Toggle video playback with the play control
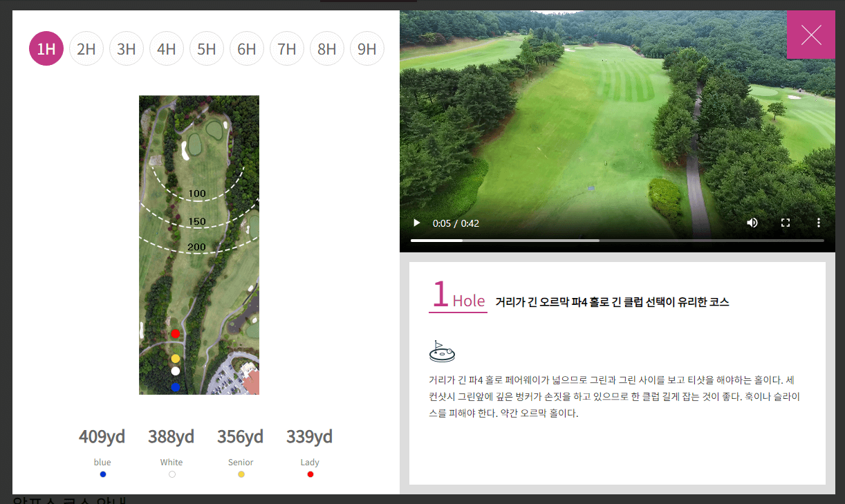The image size is (845, 504). click(416, 223)
